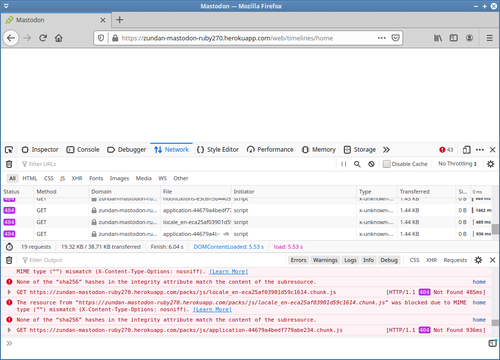Open console settings gear
Viewport: 500px width, 360px height.
(478, 260)
